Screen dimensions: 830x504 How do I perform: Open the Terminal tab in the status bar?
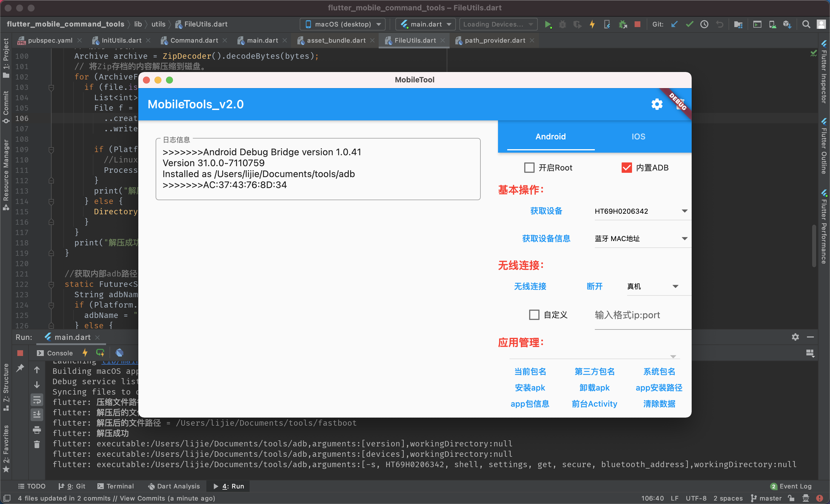click(x=116, y=486)
